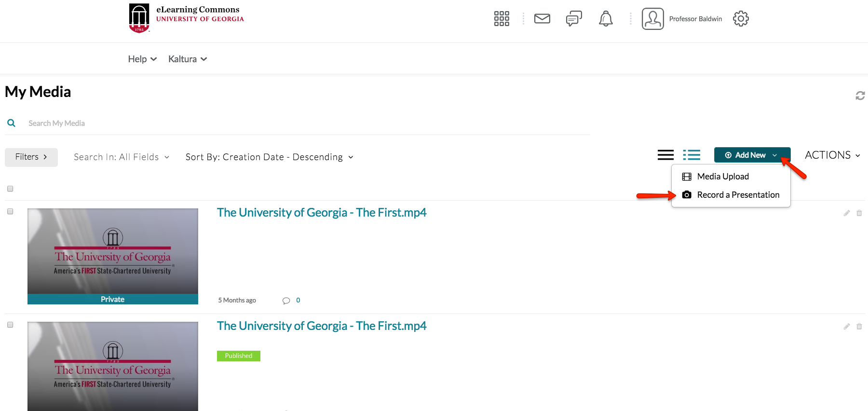Tick the select-all media checkbox
The height and width of the screenshot is (411, 868).
[10, 189]
